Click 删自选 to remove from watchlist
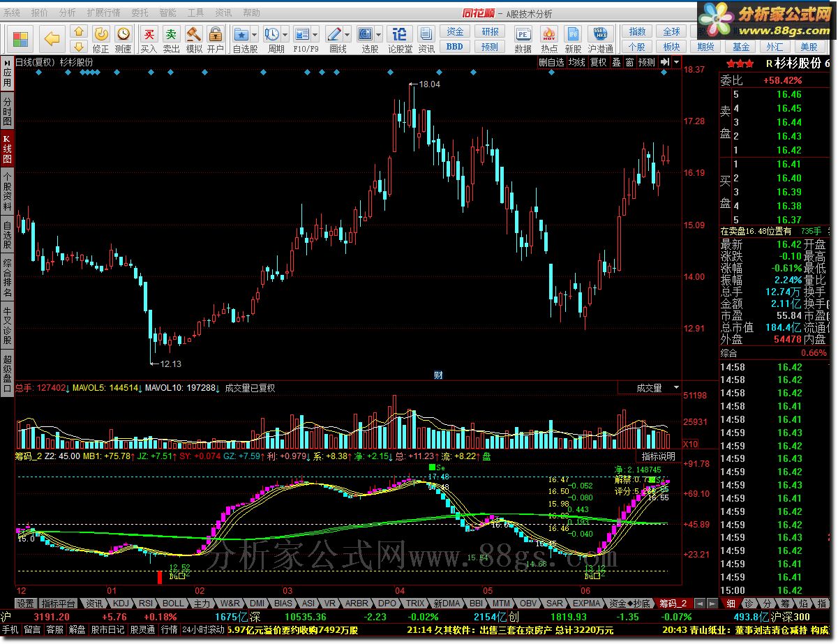Viewport: 838px width, 644px height. (551, 62)
